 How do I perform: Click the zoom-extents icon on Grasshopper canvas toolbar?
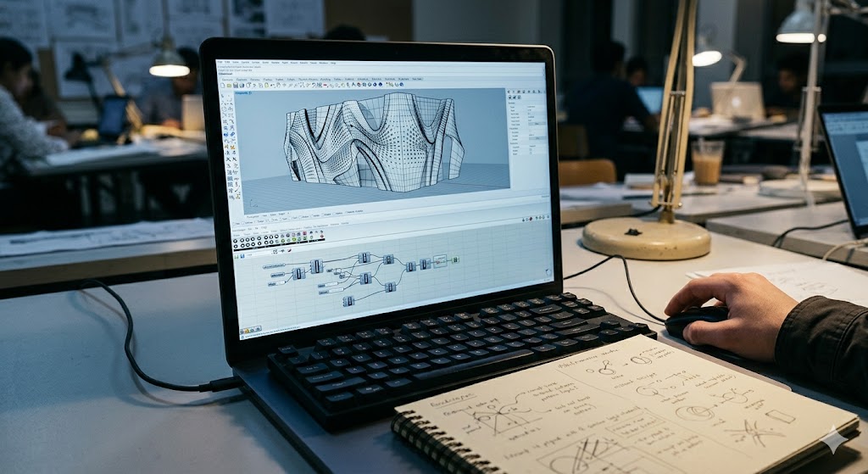coord(275,251)
